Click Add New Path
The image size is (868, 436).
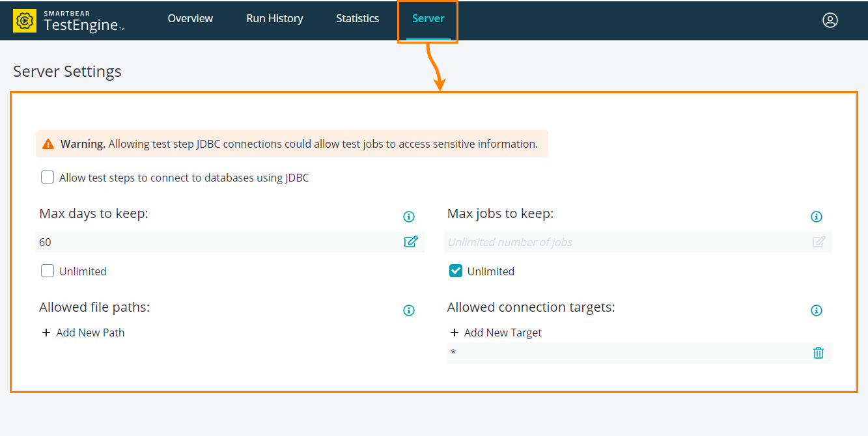[90, 332]
